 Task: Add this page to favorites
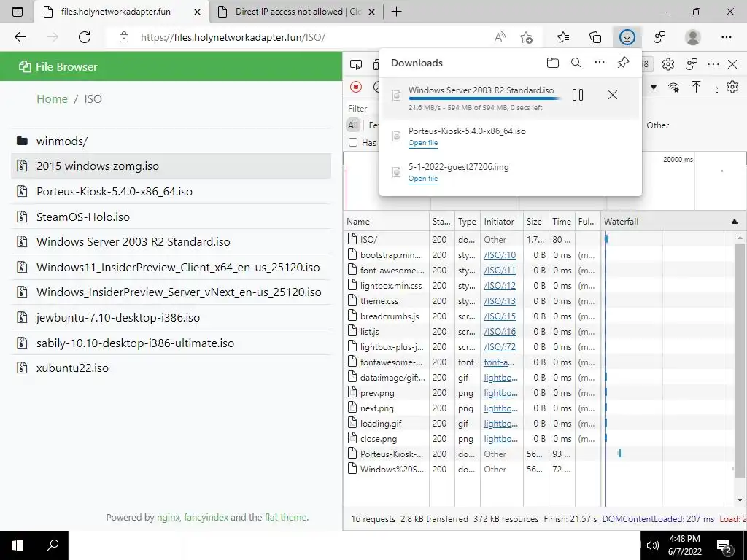pyautogui.click(x=527, y=37)
